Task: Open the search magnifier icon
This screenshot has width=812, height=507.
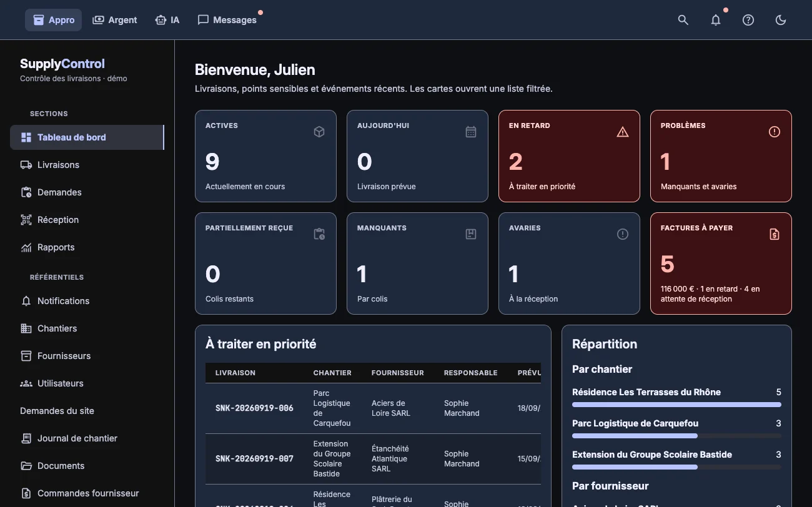Action: click(x=683, y=20)
